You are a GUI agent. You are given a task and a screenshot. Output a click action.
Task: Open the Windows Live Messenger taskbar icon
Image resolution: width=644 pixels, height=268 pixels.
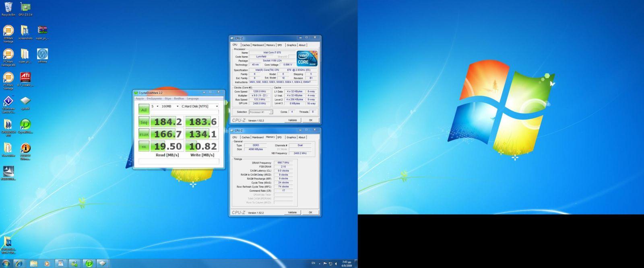pos(74,263)
